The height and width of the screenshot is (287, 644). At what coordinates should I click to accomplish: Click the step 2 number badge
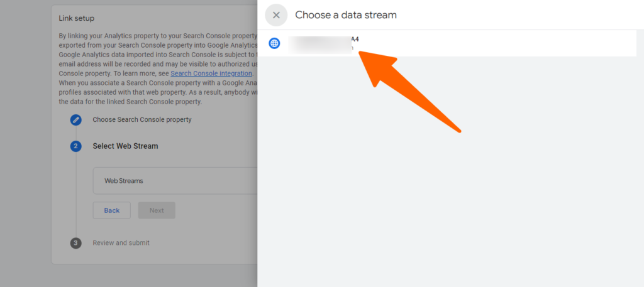point(76,146)
